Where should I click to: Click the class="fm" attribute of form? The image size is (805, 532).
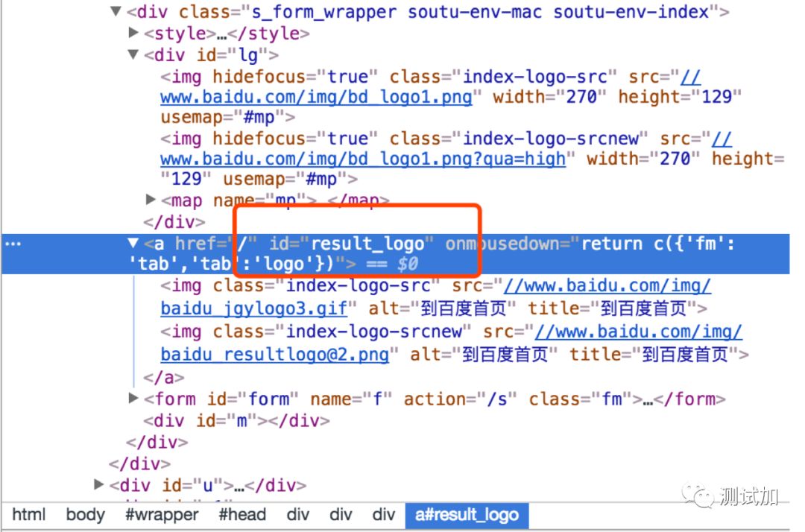(x=580, y=399)
